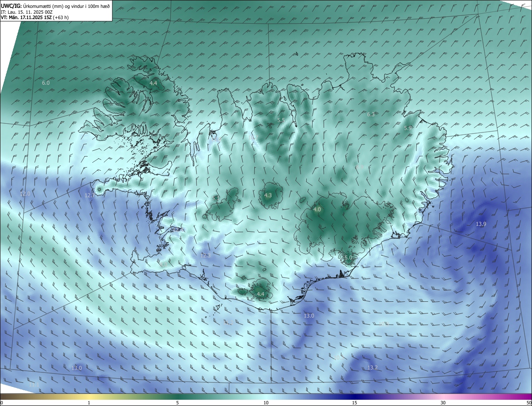
Task: Click the initial time 'IT: Lau. 15. 11. 2025 00Z'
Action: pos(27,12)
